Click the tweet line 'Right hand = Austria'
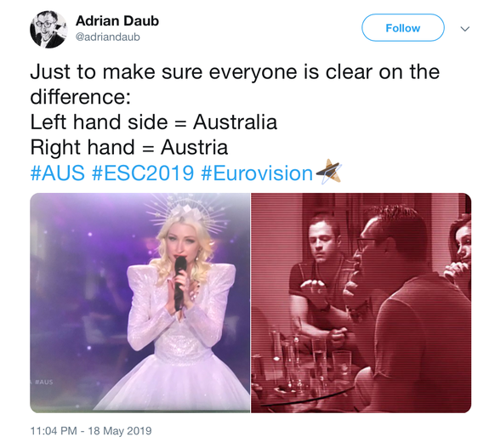The height and width of the screenshot is (448, 495). [129, 147]
